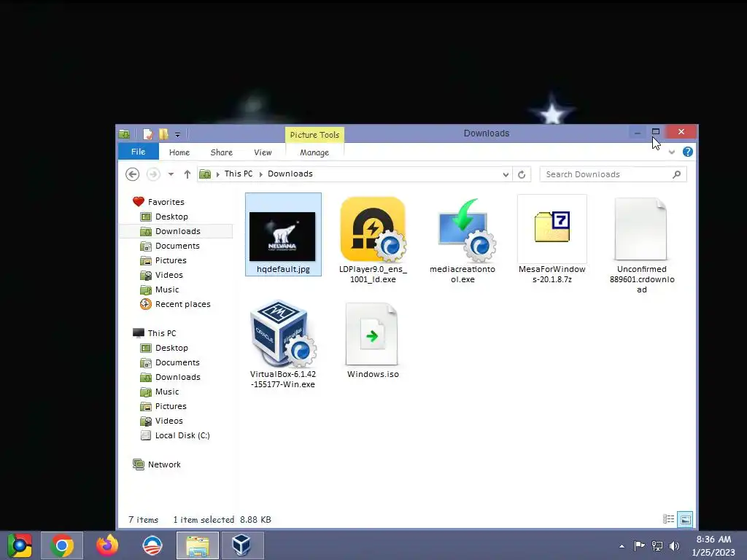Open Downloads under Favorites

tap(178, 231)
